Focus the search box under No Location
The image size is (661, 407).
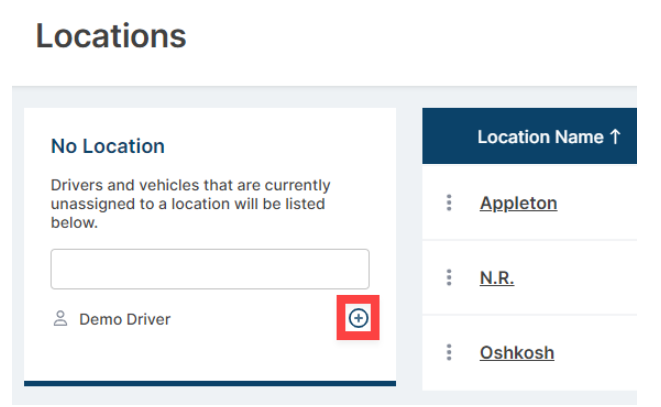coord(210,269)
